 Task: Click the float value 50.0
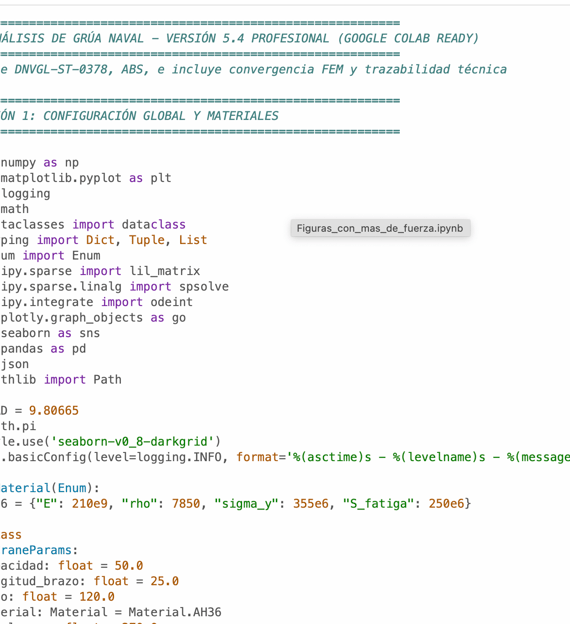(x=129, y=566)
